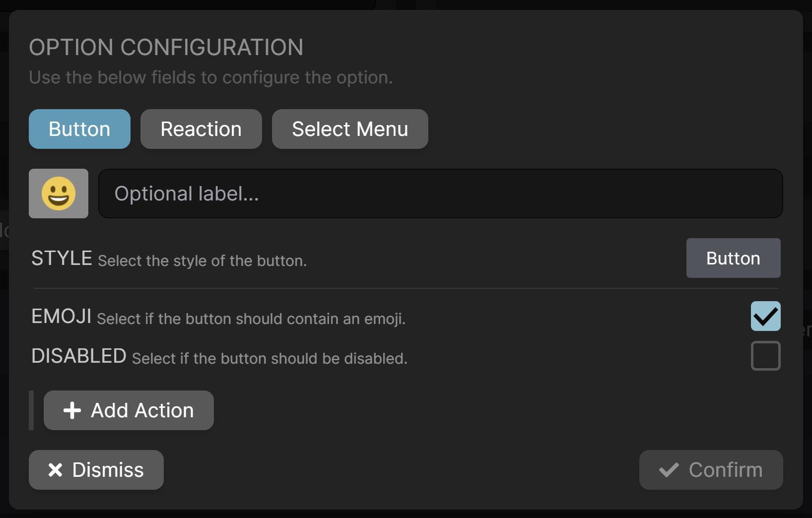Click the plus icon on Add Action
The image size is (812, 518).
(x=71, y=410)
